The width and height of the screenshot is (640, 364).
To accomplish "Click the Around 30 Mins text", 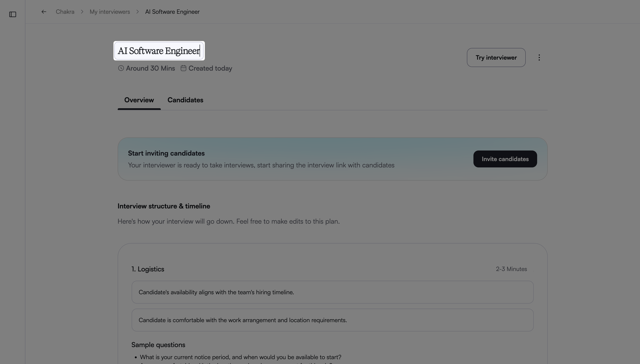I will coord(150,68).
